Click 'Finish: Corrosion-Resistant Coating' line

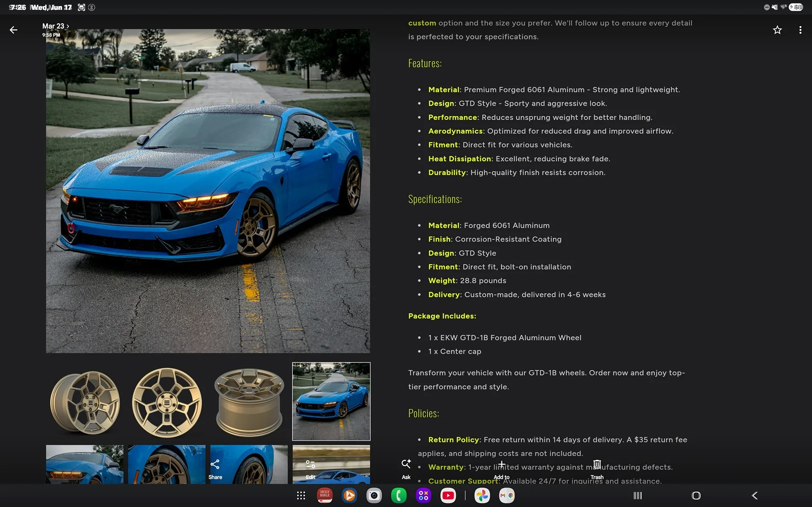[495, 239]
